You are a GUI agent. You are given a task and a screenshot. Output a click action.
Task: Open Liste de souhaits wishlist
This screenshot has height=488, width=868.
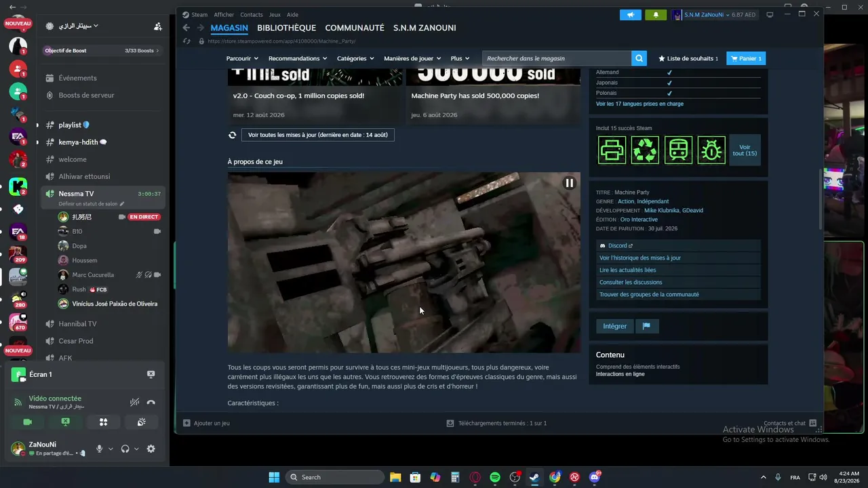pyautogui.click(x=688, y=58)
